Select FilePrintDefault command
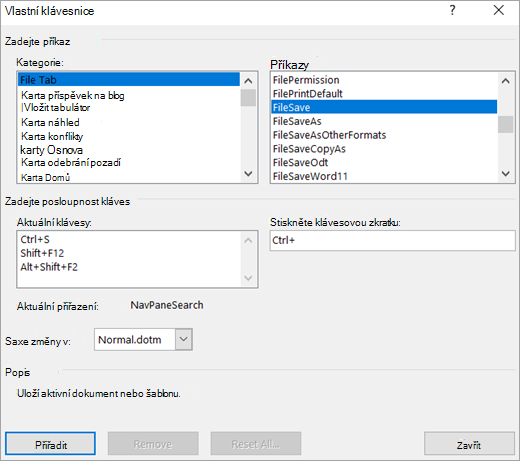The image size is (520, 461). tap(384, 94)
